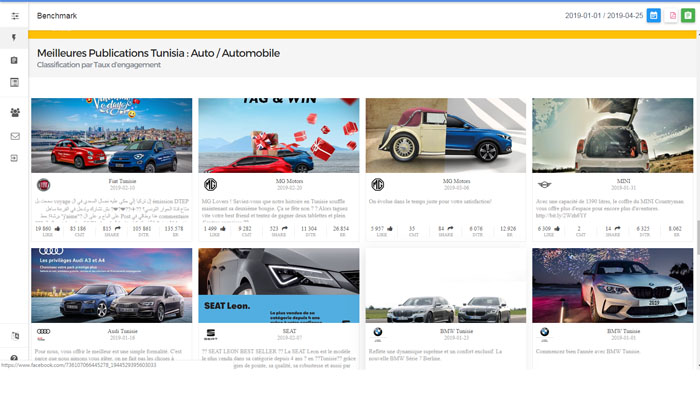Toggle the sidebar filter settings icon
This screenshot has width=700, height=400.
(x=15, y=16)
